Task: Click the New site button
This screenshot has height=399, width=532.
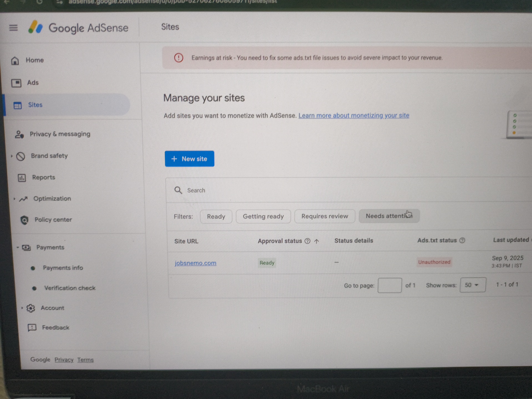Action: [x=190, y=159]
